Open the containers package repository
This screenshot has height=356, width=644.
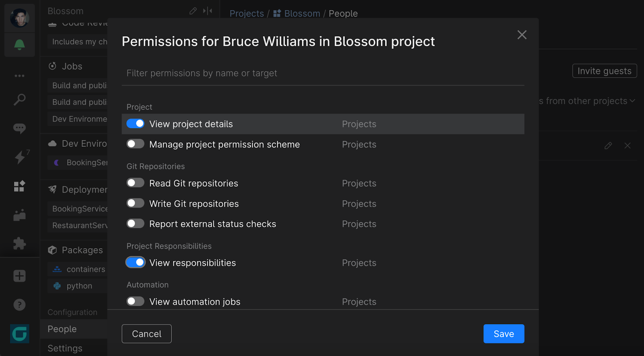point(77,269)
